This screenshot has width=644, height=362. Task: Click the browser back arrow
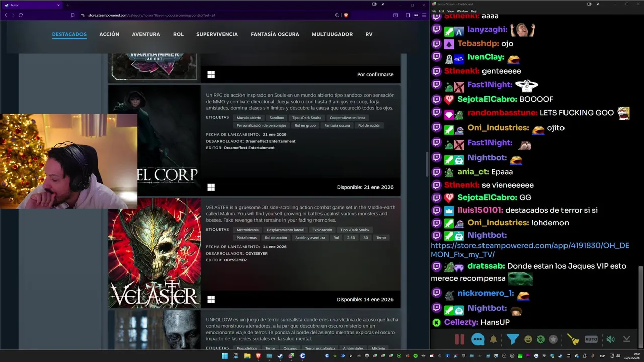point(6,15)
